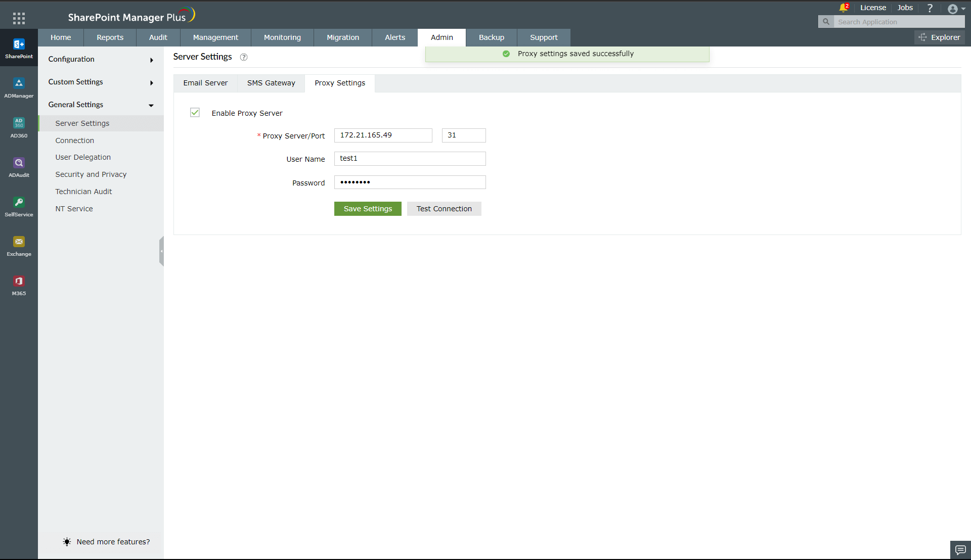The height and width of the screenshot is (560, 971).
Task: Open the Migration menu in the navigation bar
Action: 342,37
